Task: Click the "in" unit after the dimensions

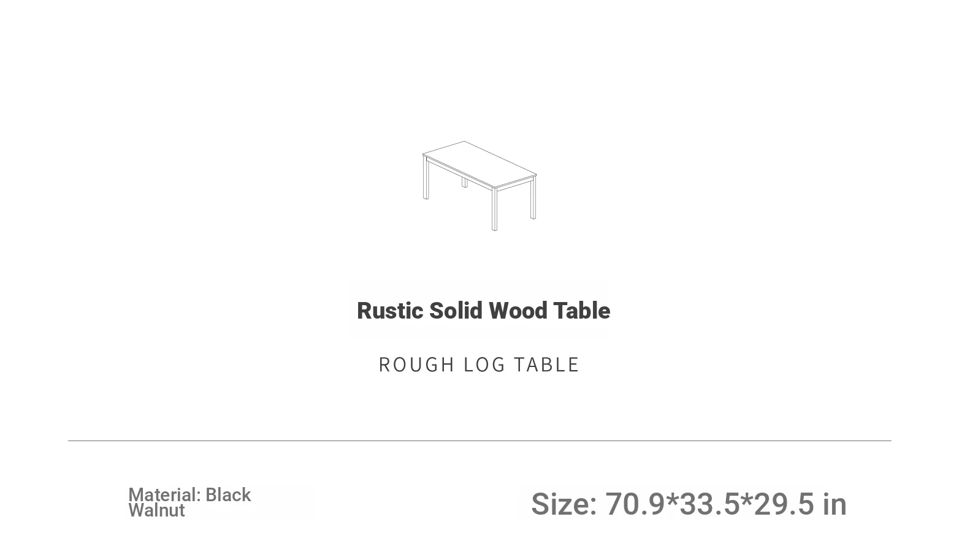Action: pyautogui.click(x=835, y=504)
